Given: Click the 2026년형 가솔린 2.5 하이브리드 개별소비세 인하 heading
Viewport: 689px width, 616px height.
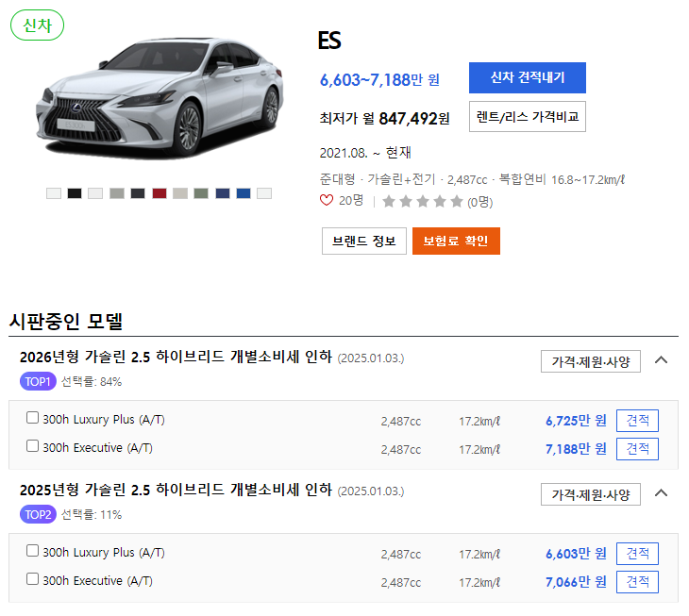Looking at the screenshot, I should [176, 357].
